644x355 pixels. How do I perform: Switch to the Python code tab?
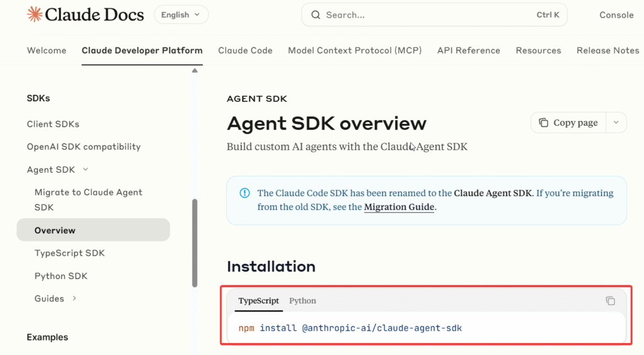click(303, 301)
